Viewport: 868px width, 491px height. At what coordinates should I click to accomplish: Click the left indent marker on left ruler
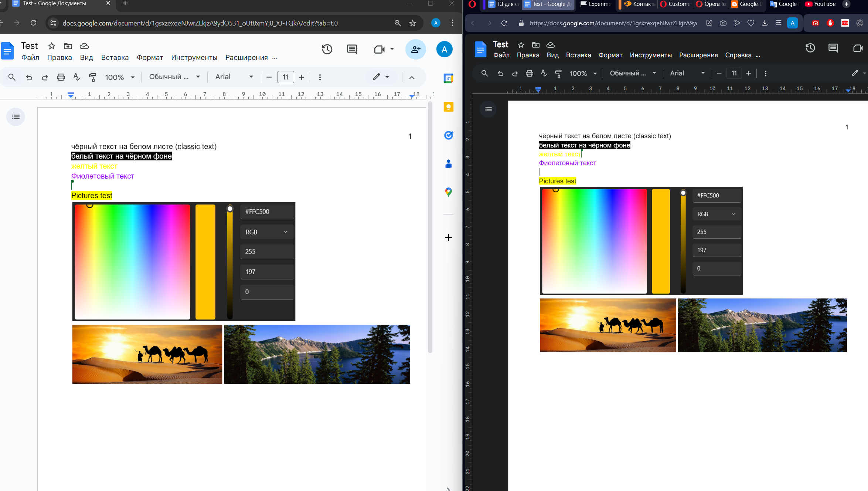pyautogui.click(x=71, y=96)
